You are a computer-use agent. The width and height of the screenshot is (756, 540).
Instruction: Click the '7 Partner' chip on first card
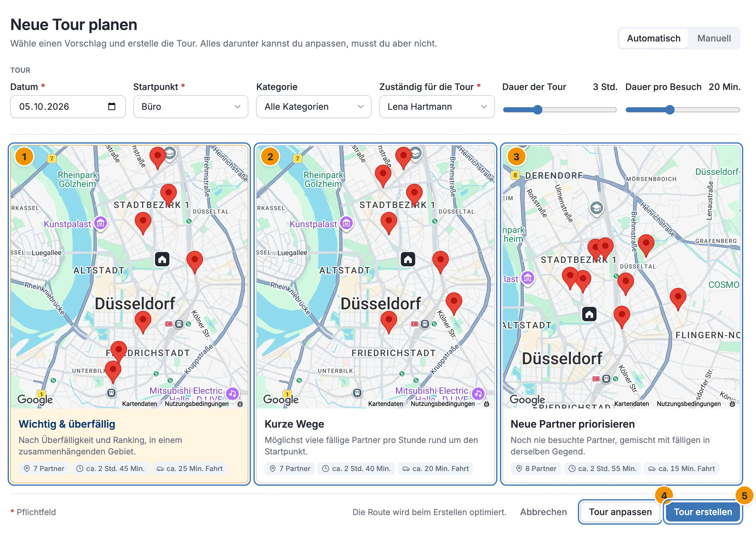[44, 469]
